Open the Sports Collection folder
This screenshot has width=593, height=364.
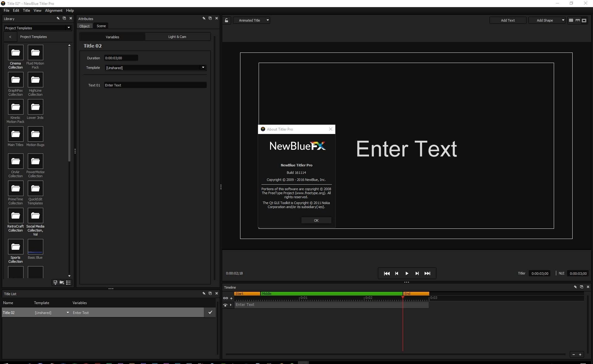coord(15,247)
